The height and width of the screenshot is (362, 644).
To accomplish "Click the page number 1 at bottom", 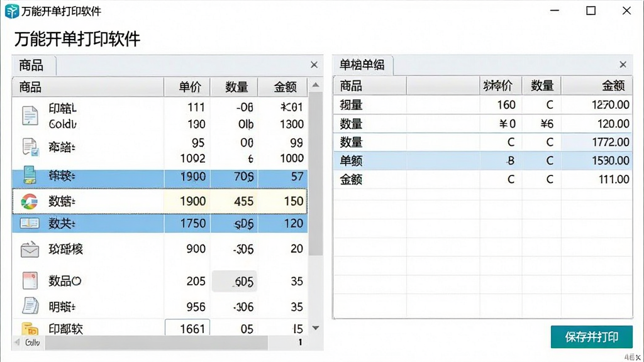I will click(x=300, y=342).
